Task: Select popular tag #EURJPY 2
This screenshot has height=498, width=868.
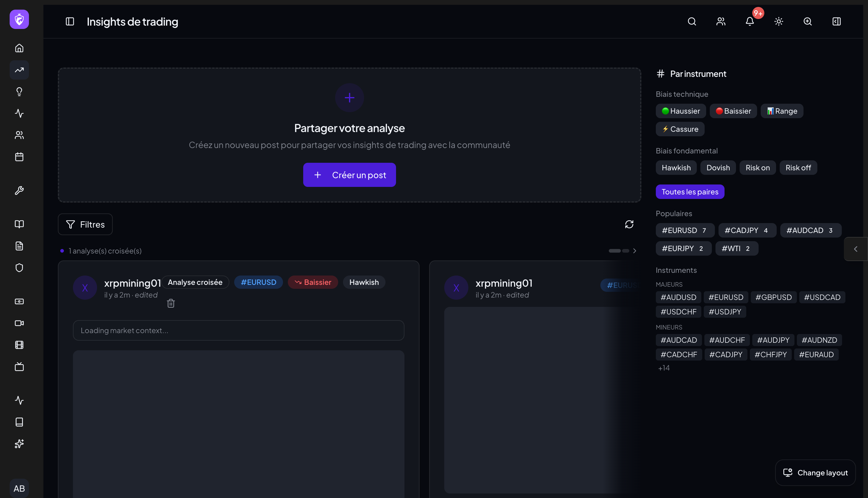Action: coord(683,248)
